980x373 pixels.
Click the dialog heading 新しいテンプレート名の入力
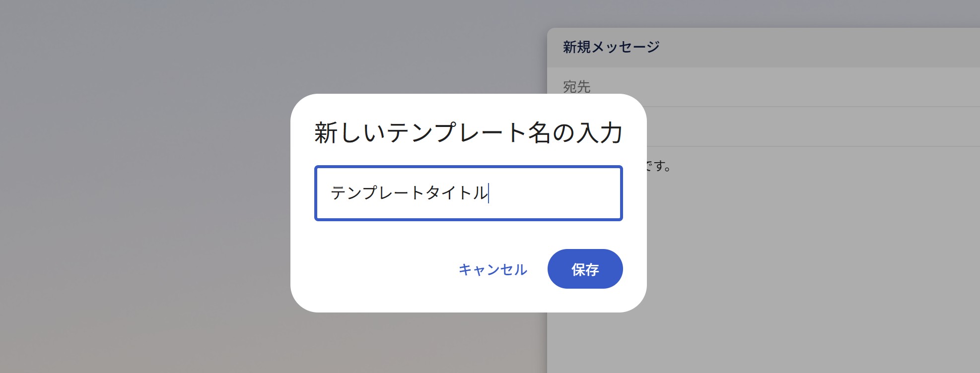point(468,133)
